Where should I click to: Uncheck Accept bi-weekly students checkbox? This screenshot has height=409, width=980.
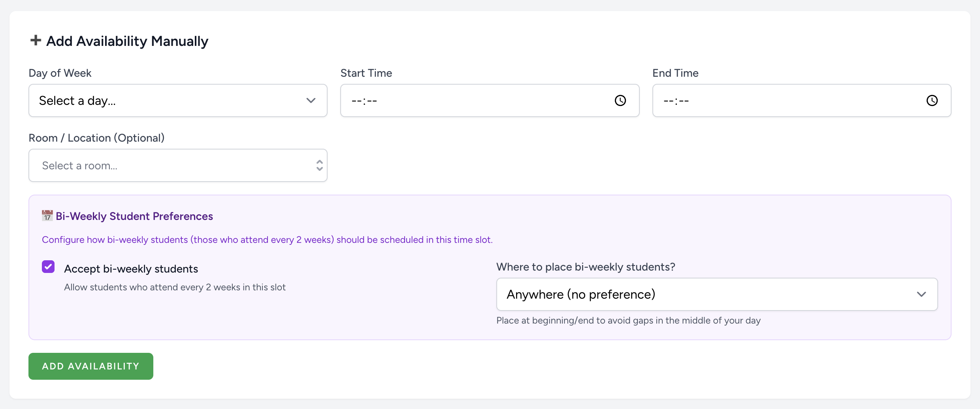pyautogui.click(x=48, y=267)
